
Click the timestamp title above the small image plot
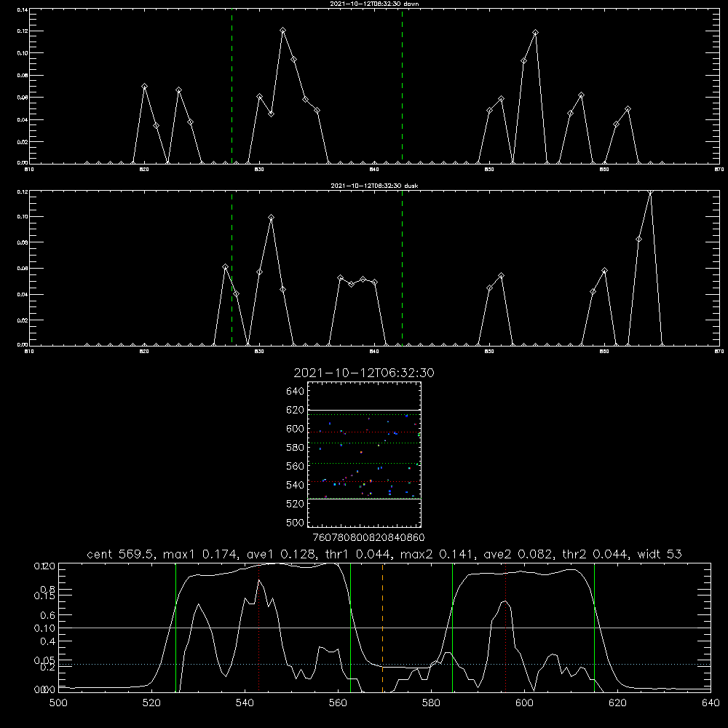click(364, 373)
